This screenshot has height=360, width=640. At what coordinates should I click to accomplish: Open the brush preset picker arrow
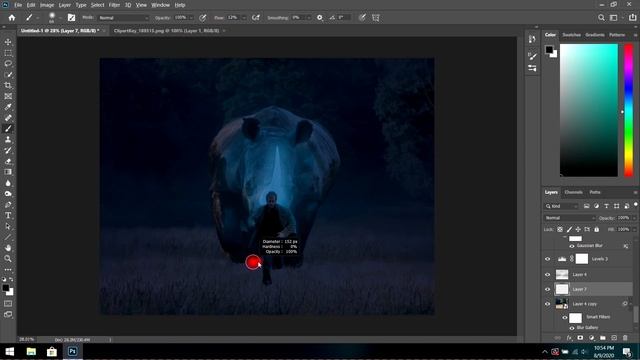[60, 18]
